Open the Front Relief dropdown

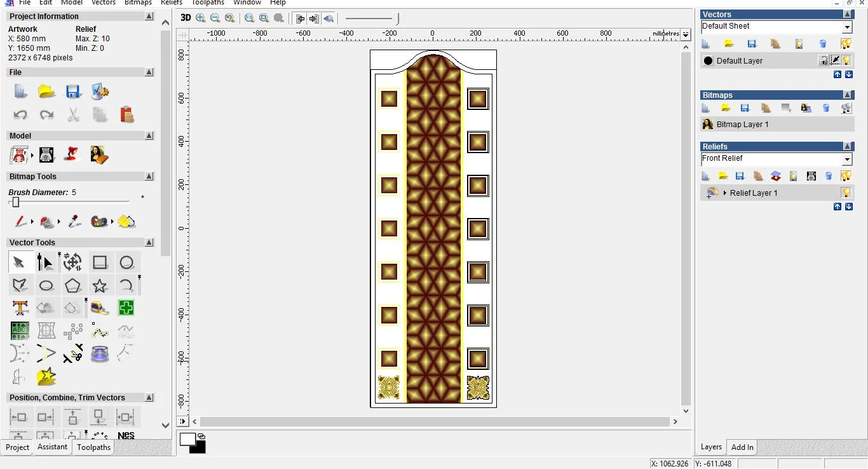point(846,159)
